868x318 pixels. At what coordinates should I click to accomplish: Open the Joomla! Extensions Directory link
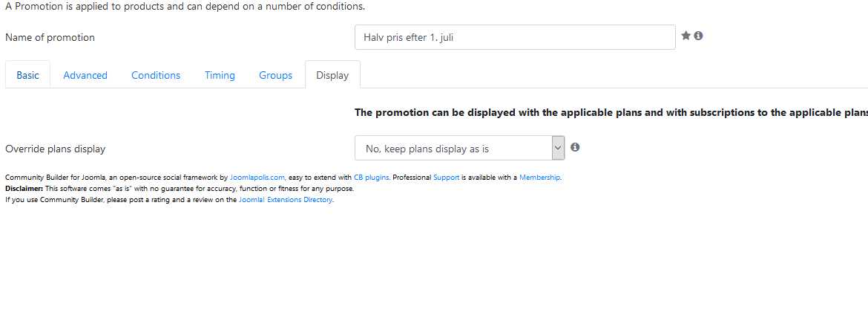tap(286, 199)
